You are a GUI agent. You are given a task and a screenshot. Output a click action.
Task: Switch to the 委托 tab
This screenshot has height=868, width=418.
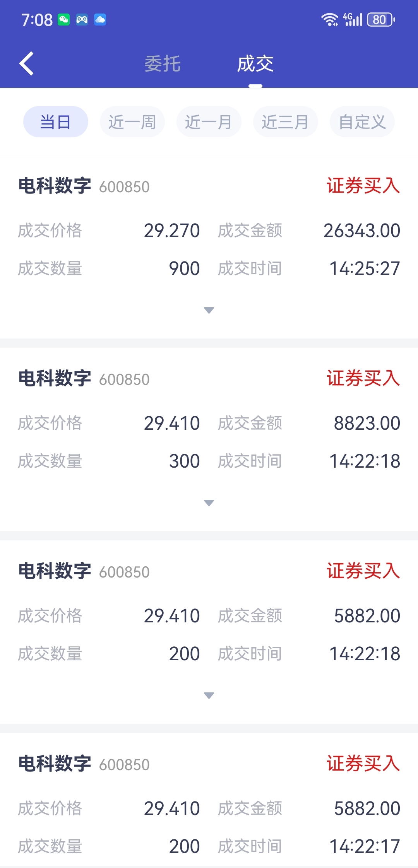coord(163,64)
